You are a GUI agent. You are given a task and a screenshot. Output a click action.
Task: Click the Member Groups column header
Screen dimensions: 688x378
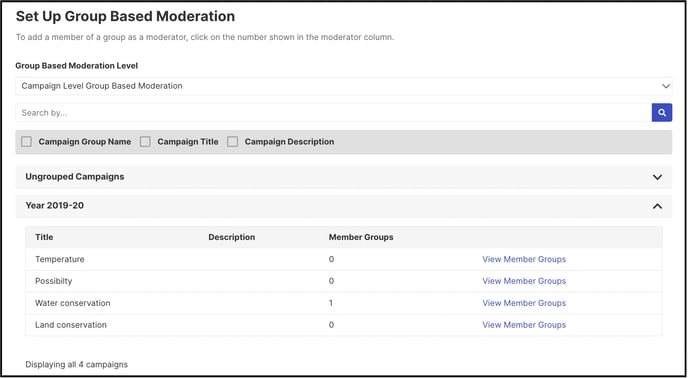click(361, 237)
